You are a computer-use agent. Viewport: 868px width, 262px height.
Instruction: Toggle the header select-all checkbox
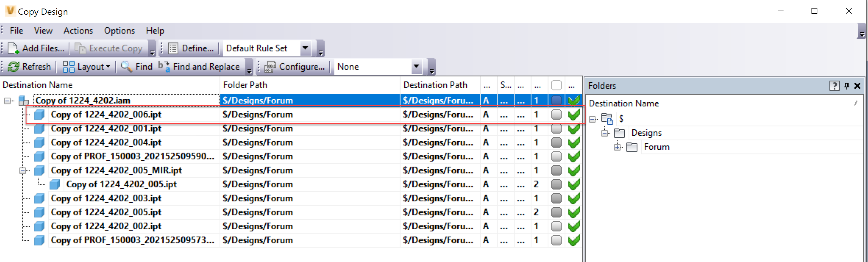[x=556, y=85]
